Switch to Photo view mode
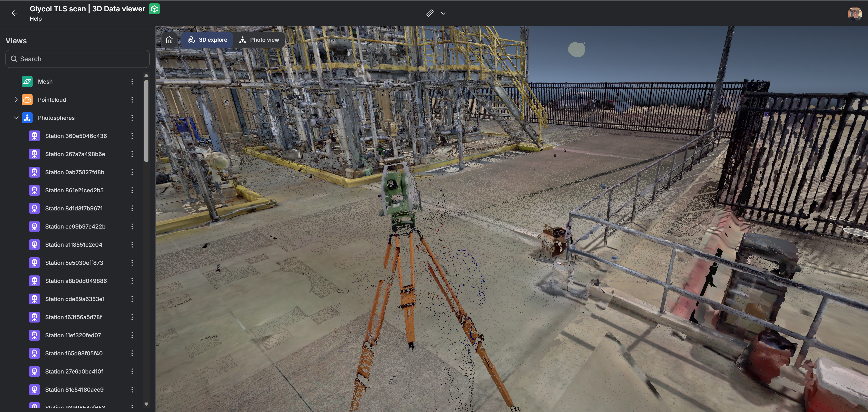Screen dimensions: 868x412 [x=259, y=40]
